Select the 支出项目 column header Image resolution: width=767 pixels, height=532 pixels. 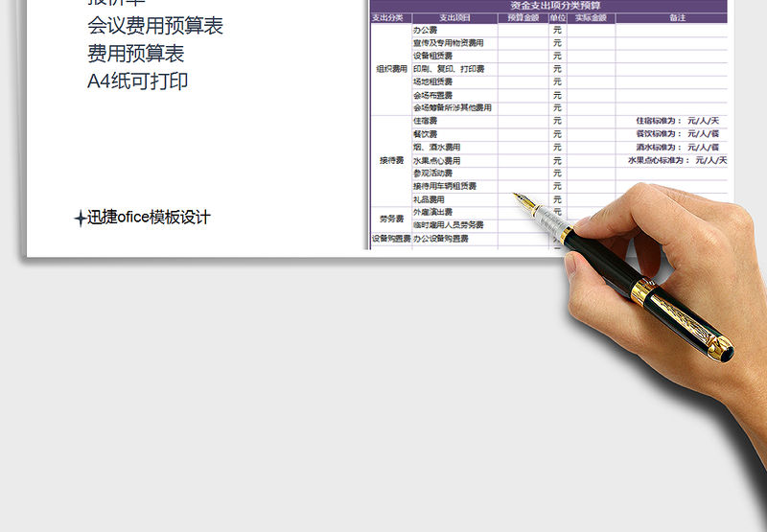(x=454, y=17)
